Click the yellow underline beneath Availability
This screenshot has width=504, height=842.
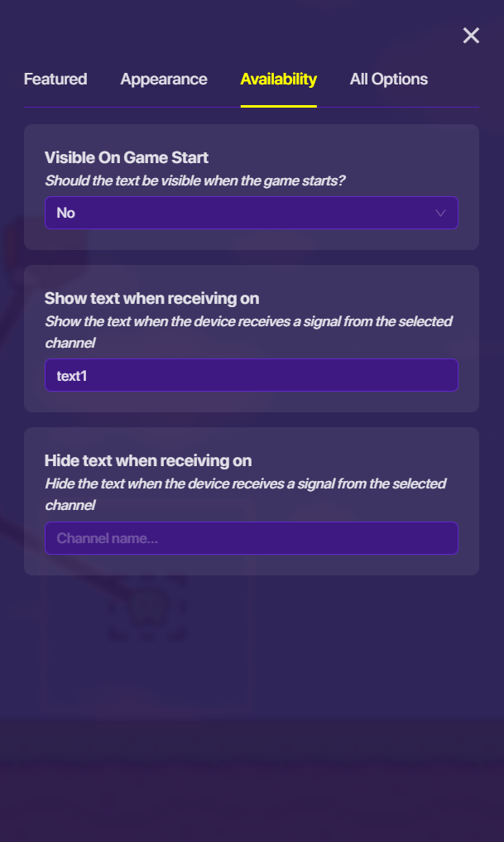278,106
